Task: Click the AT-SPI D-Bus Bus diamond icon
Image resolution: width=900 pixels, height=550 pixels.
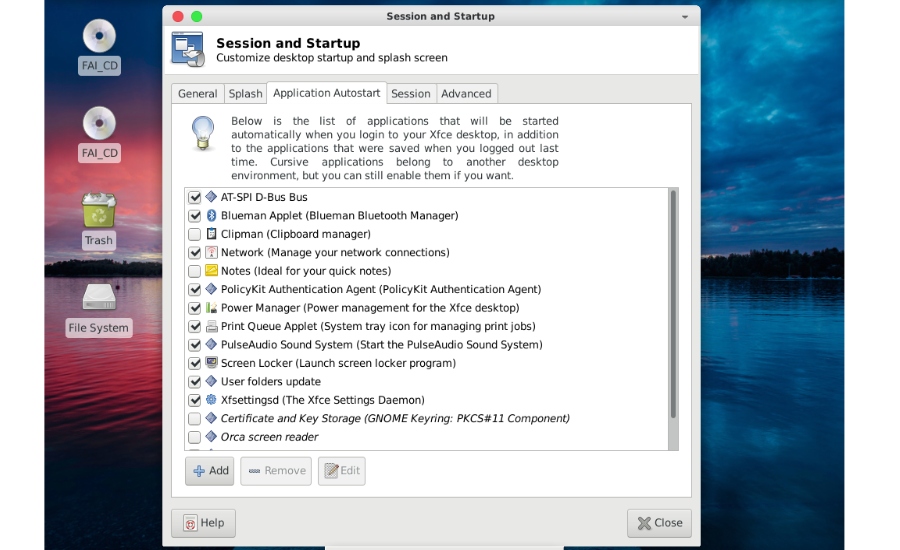Action: coord(211,197)
